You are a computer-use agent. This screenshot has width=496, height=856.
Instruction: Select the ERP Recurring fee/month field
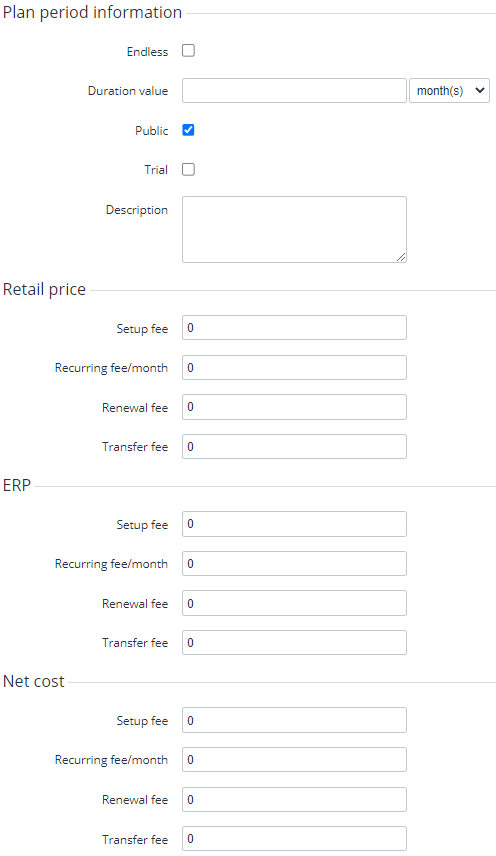click(x=294, y=563)
